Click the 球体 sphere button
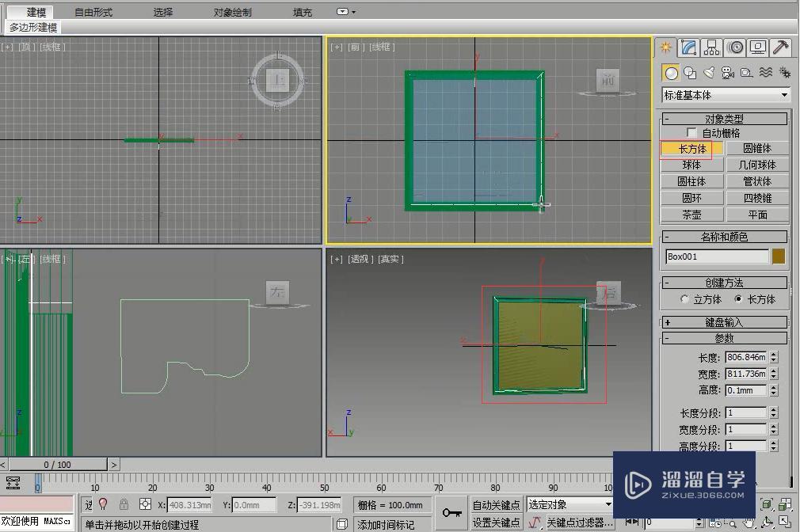Viewport: 800px width, 532px height. [x=692, y=165]
